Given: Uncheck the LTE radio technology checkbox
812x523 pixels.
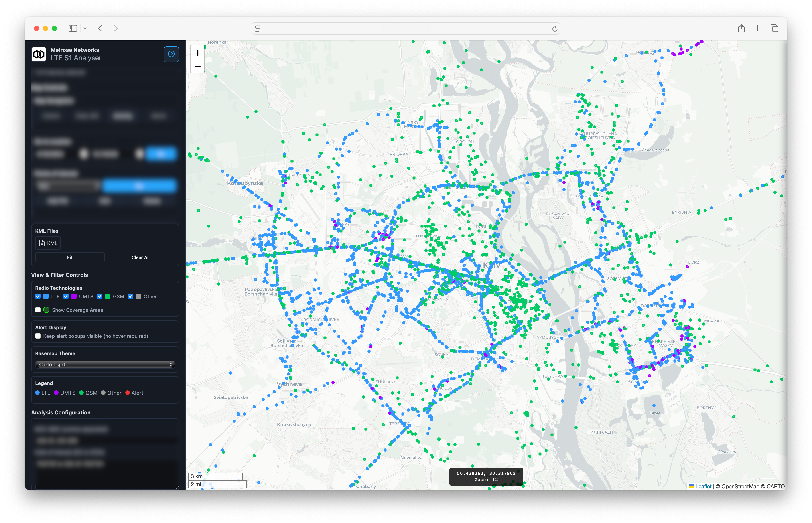Looking at the screenshot, I should pyautogui.click(x=38, y=296).
